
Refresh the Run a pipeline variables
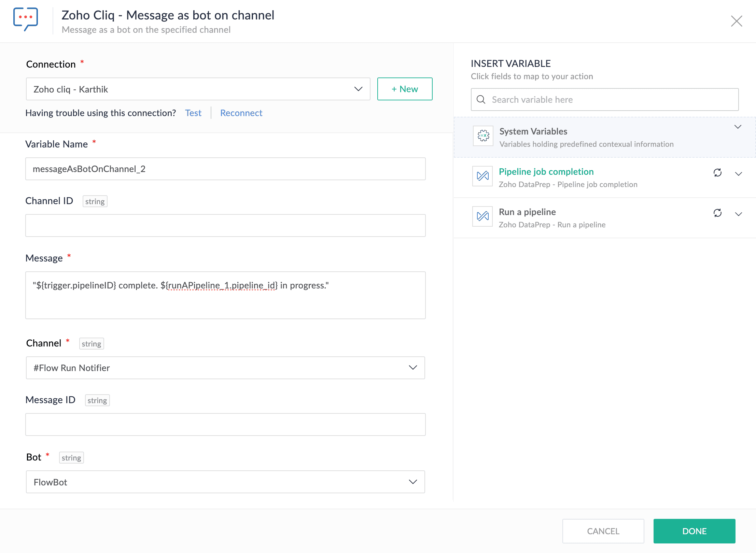coord(717,213)
